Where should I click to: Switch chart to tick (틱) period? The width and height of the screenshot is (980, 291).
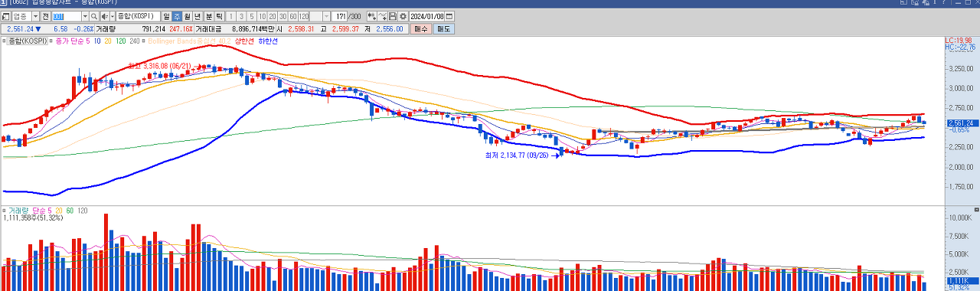pyautogui.click(x=220, y=16)
